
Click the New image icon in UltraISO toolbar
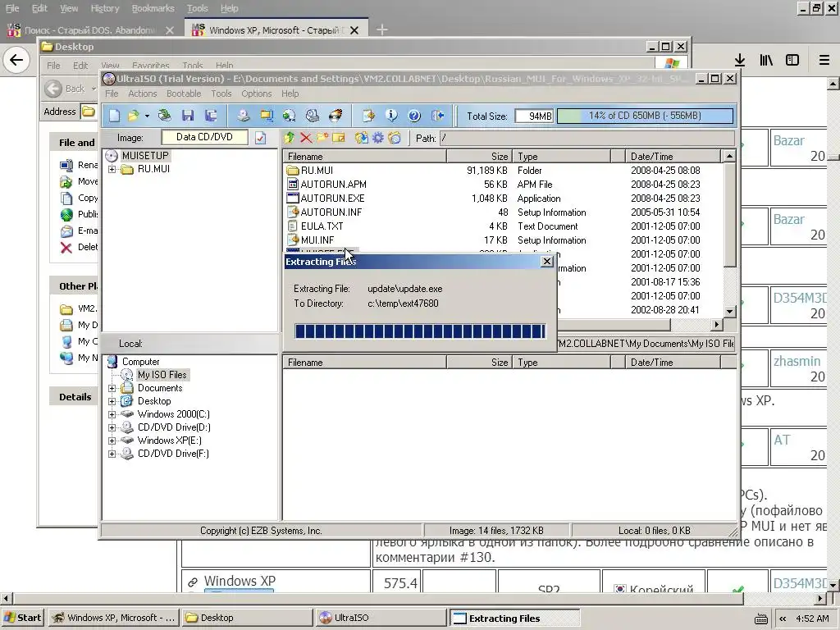pyautogui.click(x=115, y=116)
